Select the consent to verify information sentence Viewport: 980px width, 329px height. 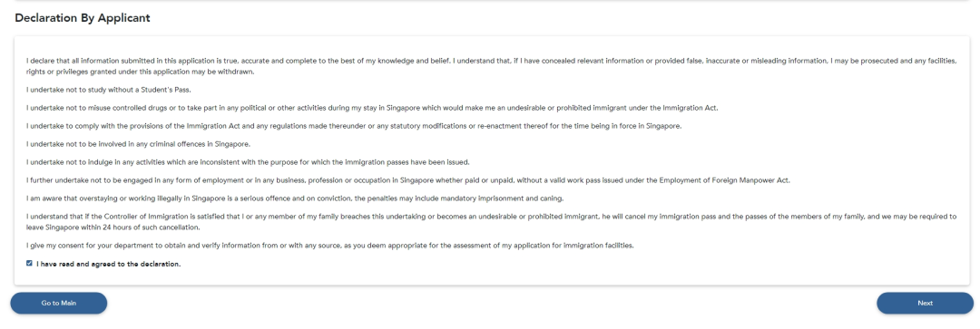[x=330, y=246]
